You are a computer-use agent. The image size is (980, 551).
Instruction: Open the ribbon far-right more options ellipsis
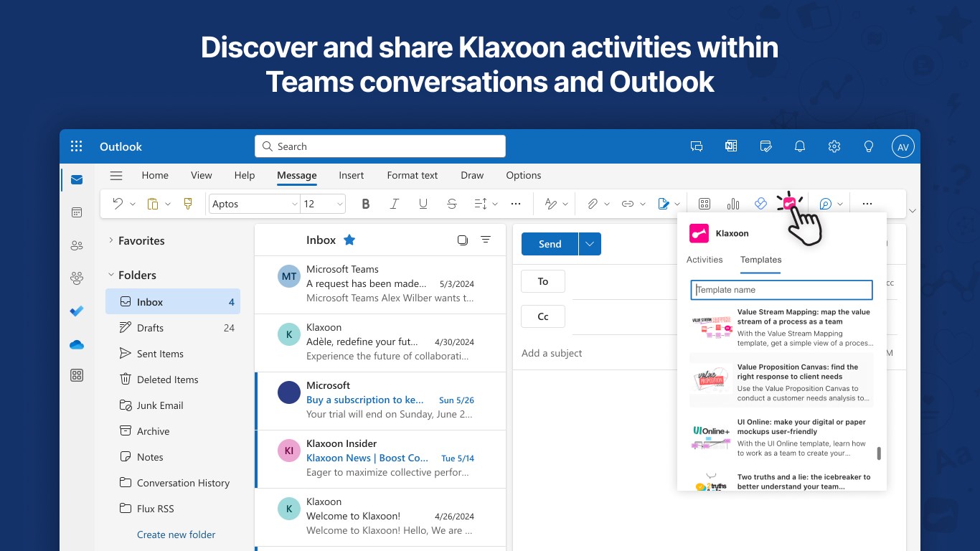(x=867, y=204)
